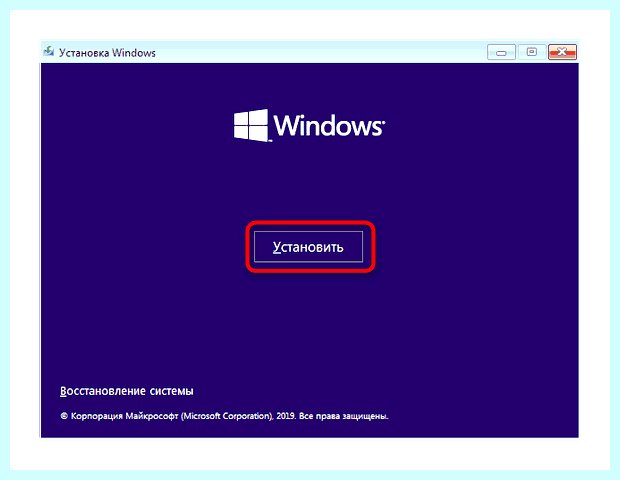Click the Windows logo in the center
This screenshot has width=620, height=480.
(x=309, y=125)
